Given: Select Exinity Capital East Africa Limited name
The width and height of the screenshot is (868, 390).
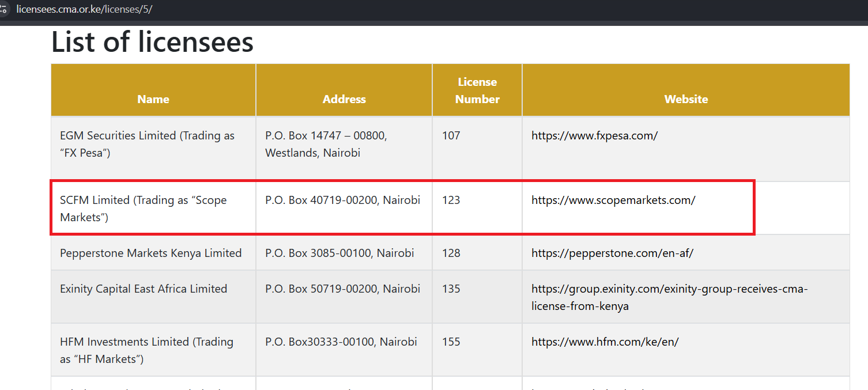Looking at the screenshot, I should click(144, 289).
